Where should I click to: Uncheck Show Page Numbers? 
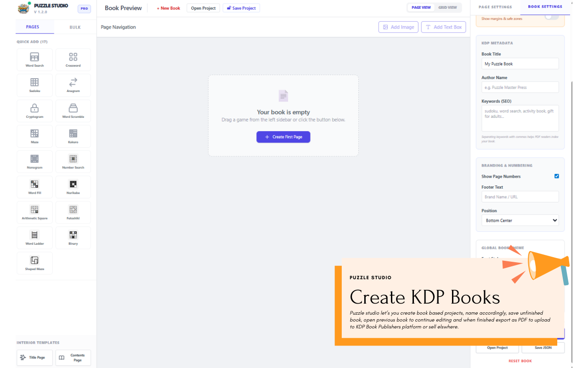[556, 176]
